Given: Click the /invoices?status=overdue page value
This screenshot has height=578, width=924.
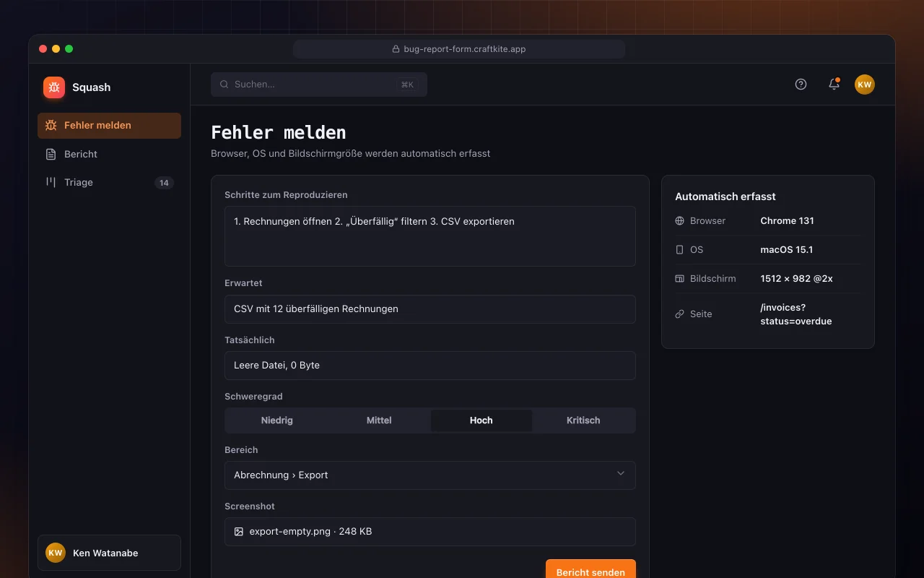Looking at the screenshot, I should 796,314.
